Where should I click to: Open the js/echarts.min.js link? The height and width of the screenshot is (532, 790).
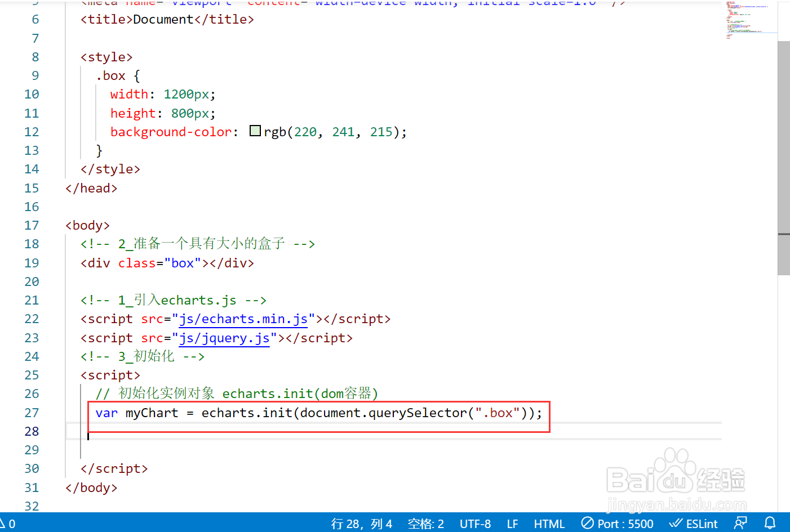[243, 319]
